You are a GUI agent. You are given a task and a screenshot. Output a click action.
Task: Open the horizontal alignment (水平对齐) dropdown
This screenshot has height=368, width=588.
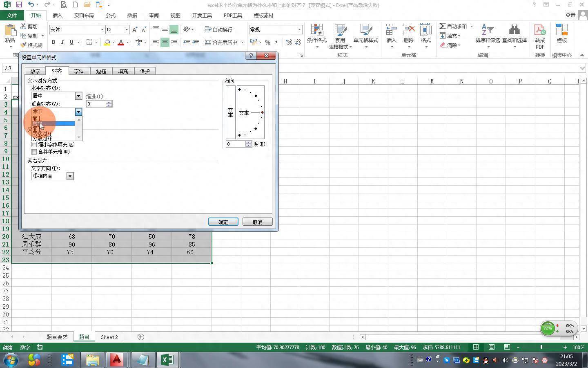[x=78, y=96]
